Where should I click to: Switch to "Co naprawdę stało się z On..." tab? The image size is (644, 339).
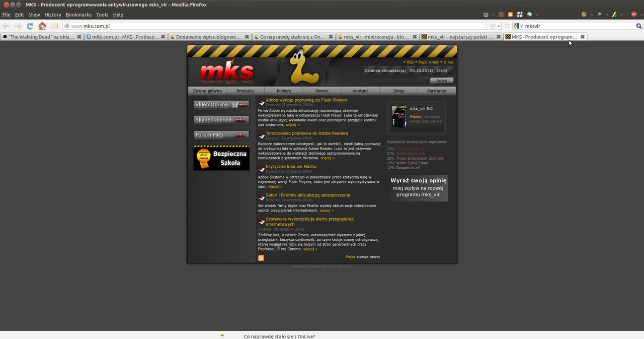pyautogui.click(x=293, y=37)
